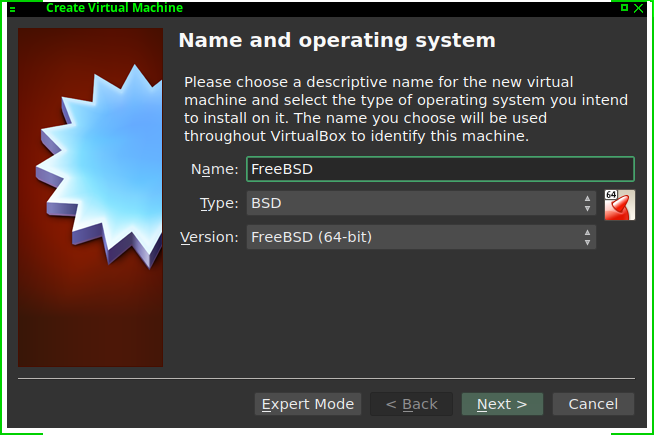Go to the next wizard step

502,404
